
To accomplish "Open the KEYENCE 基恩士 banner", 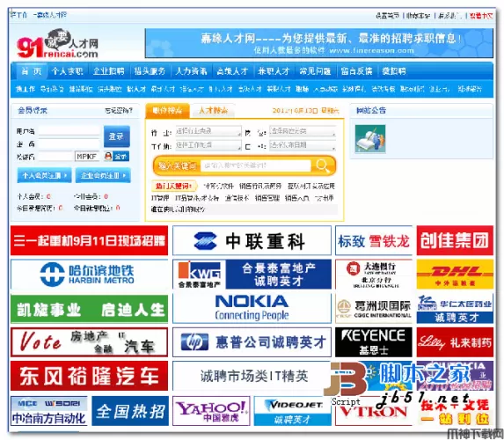I will tap(374, 342).
